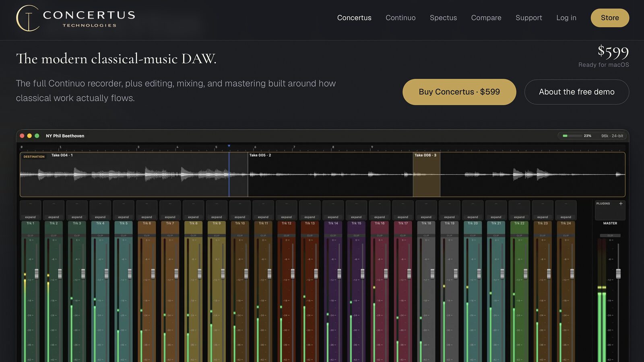Expand track Trk 21
The height and width of the screenshot is (362, 644).
click(x=496, y=217)
